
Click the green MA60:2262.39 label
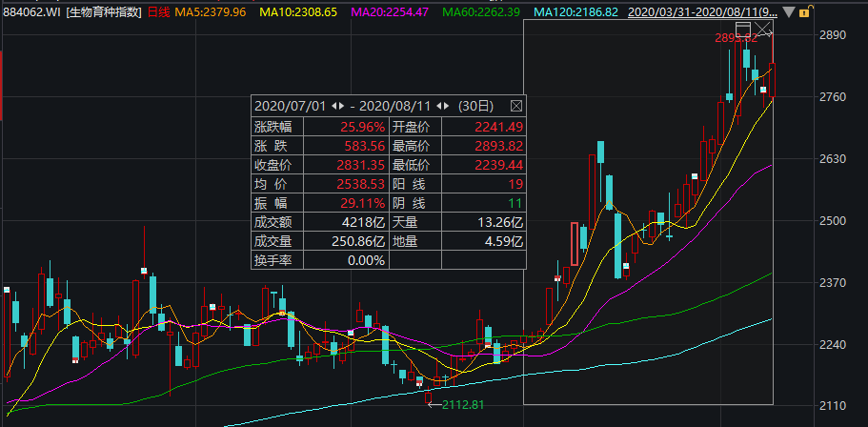476,12
